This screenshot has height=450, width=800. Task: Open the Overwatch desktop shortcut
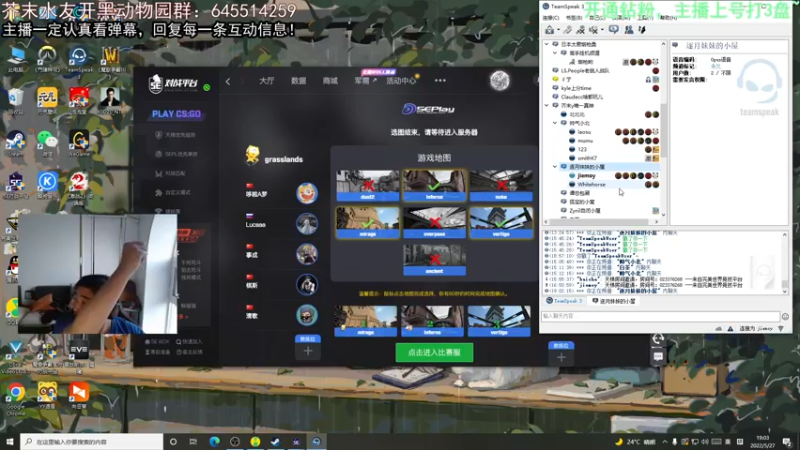(47, 58)
